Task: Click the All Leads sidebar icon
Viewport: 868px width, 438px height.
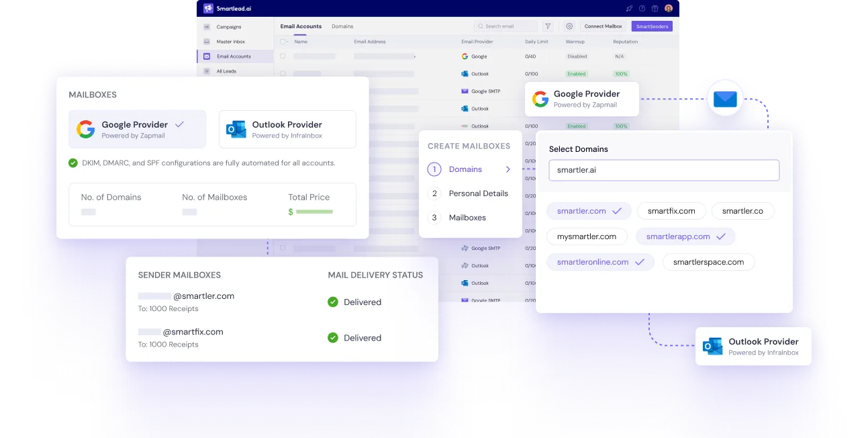Action: click(x=207, y=71)
